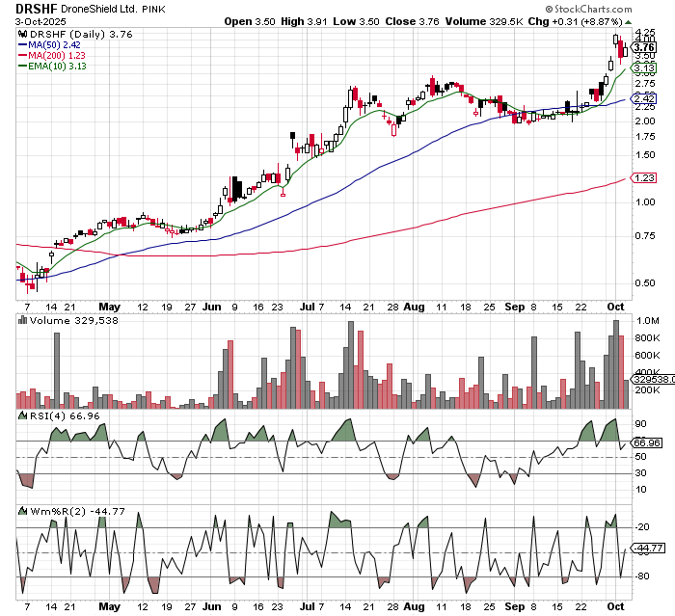675x616 pixels.
Task: Click the Volume 329,538 panel label
Action: [x=73, y=320]
